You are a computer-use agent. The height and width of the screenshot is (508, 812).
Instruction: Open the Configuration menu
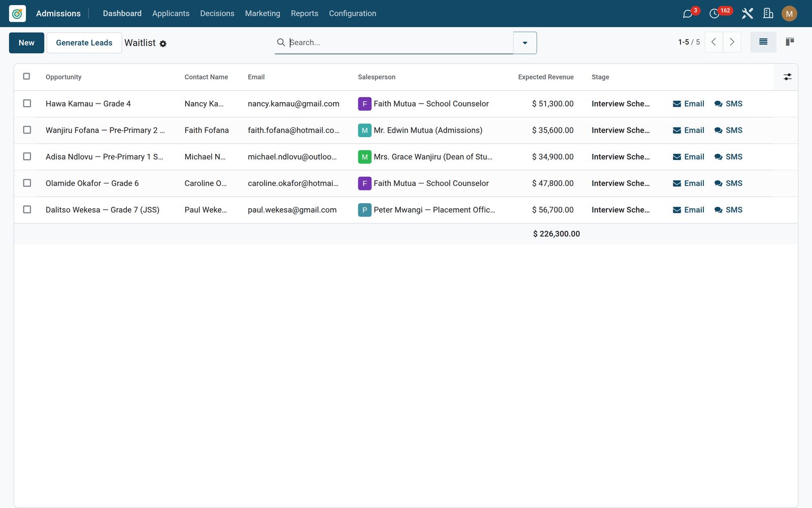click(x=353, y=14)
